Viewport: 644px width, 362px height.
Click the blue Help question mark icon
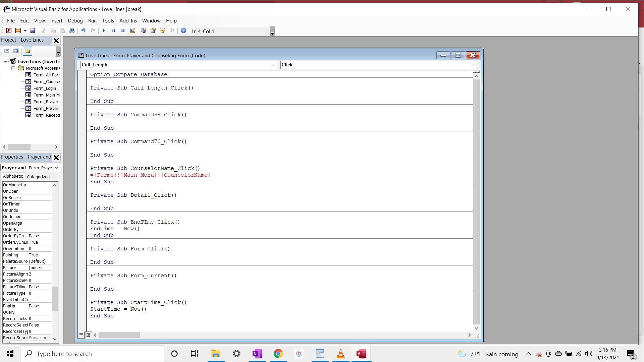pyautogui.click(x=183, y=31)
